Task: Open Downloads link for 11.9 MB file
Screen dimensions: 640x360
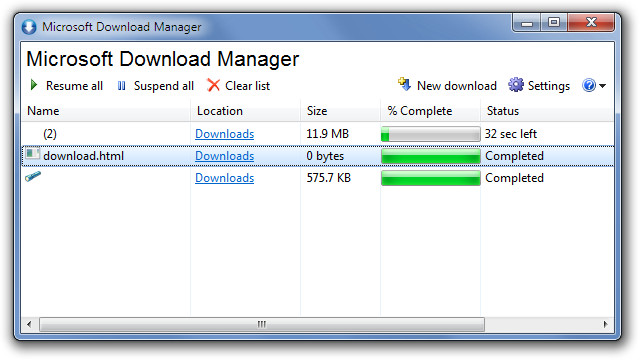Action: pos(224,134)
